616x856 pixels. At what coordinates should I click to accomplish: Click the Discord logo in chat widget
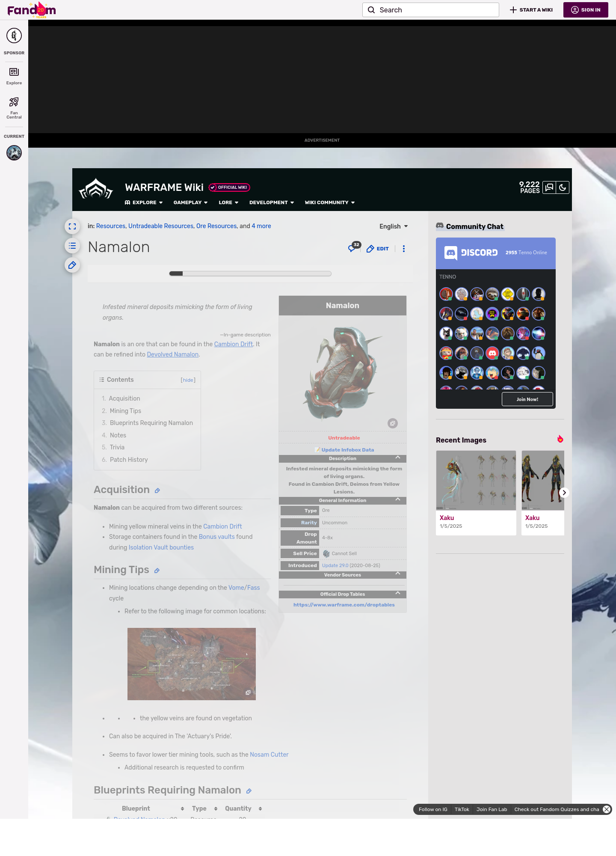(x=471, y=253)
